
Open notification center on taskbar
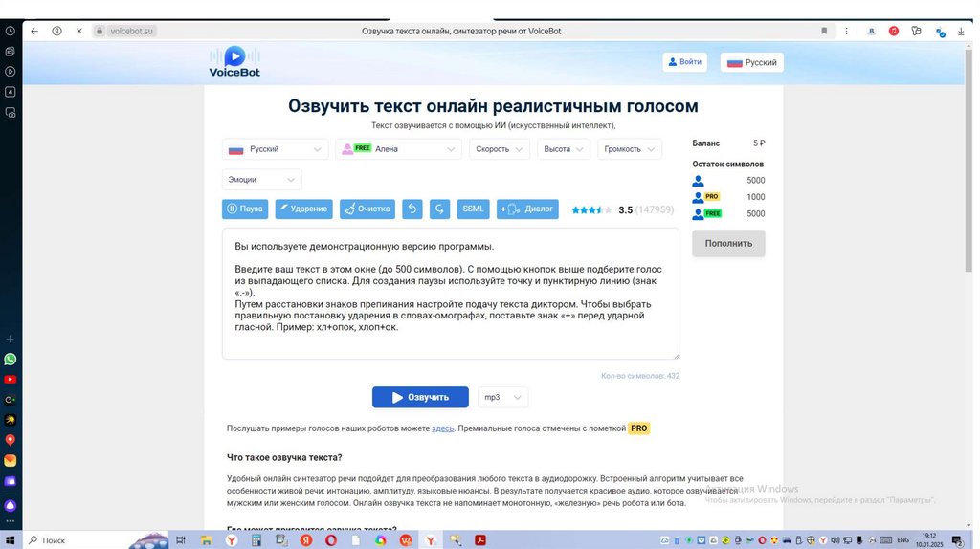pos(957,540)
